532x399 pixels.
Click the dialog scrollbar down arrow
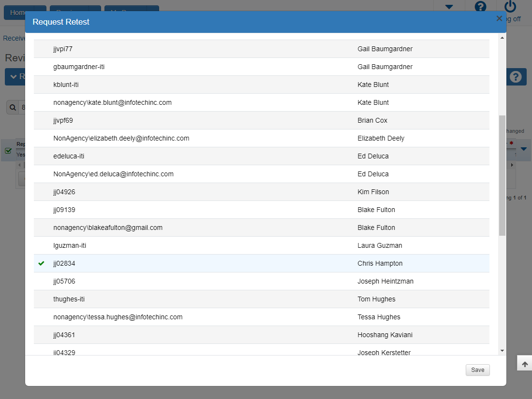[x=502, y=351]
